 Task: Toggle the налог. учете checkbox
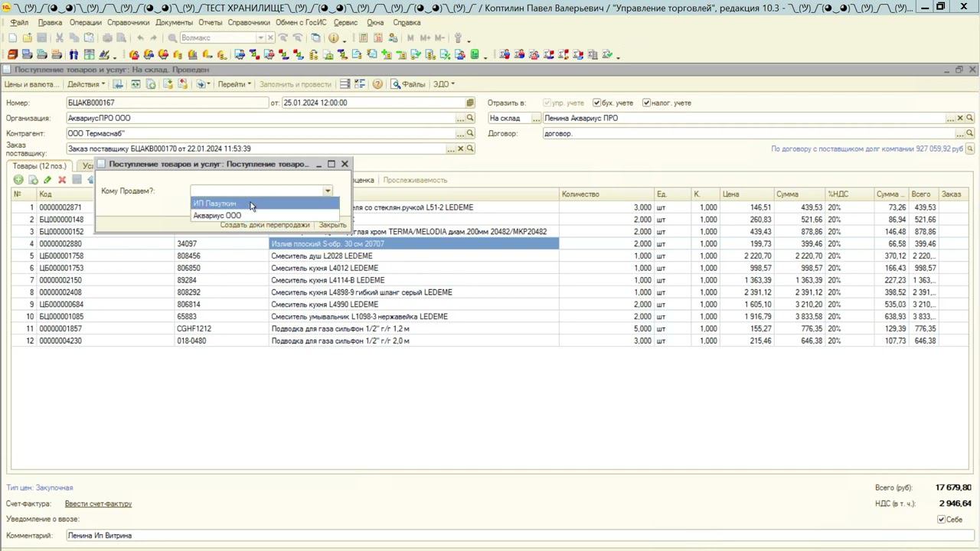646,103
